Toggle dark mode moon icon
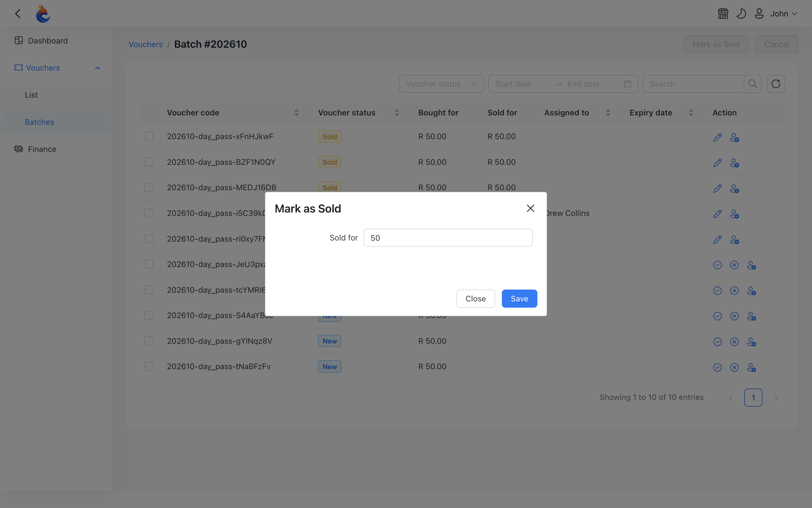This screenshot has width=812, height=508. [x=741, y=14]
